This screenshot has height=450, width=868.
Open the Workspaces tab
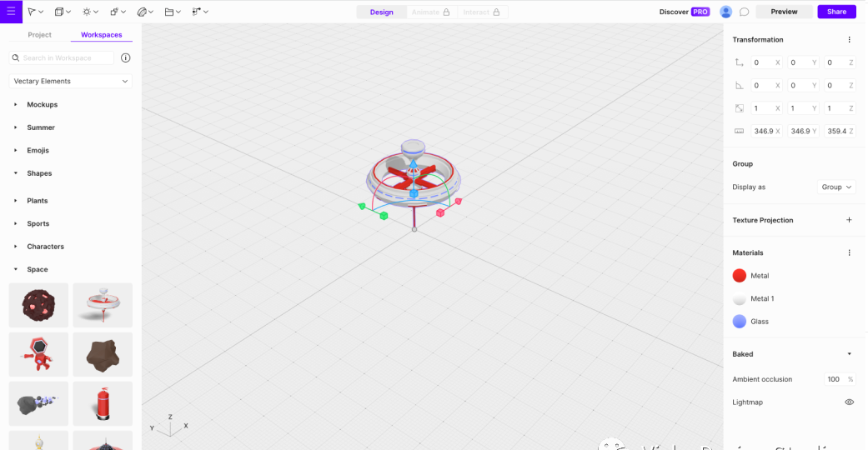coord(101,35)
